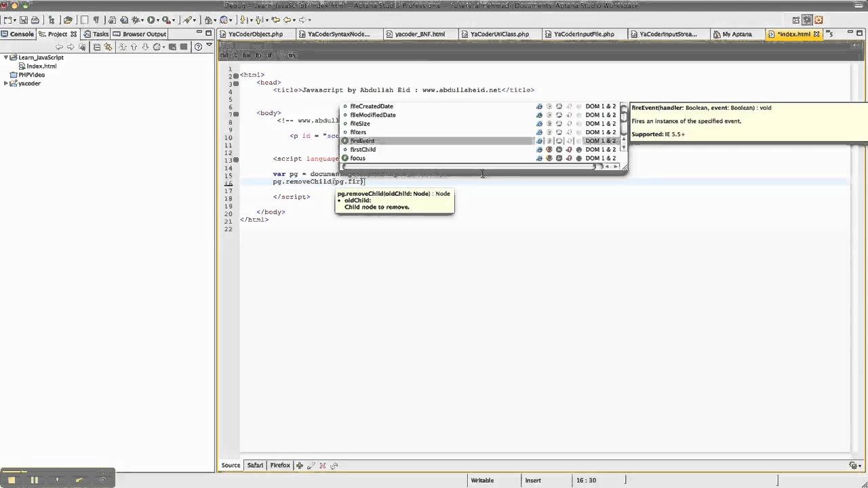Click Back arrow in the Project panel toolbar
Viewport: 868px width, 488px height.
(x=60, y=47)
